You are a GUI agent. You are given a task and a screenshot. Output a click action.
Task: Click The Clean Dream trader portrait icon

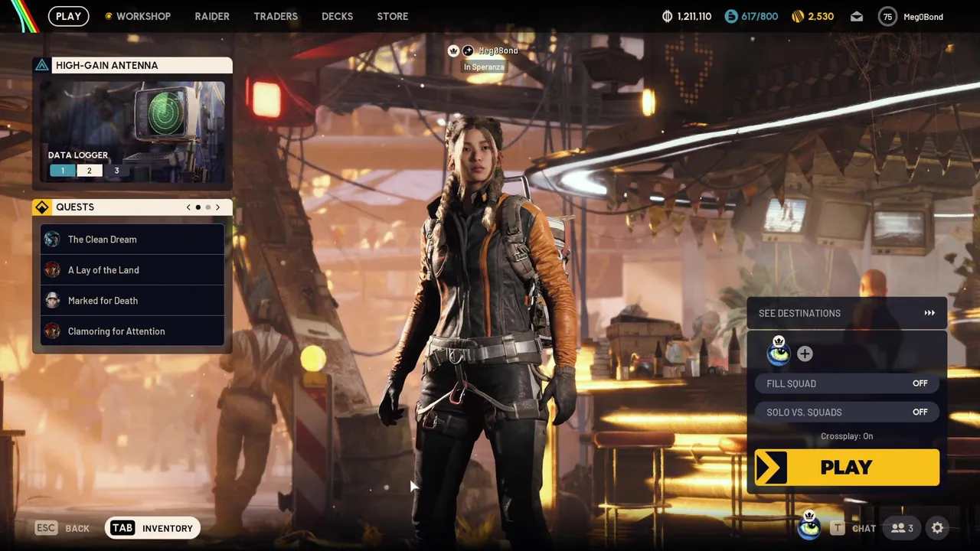(52, 240)
